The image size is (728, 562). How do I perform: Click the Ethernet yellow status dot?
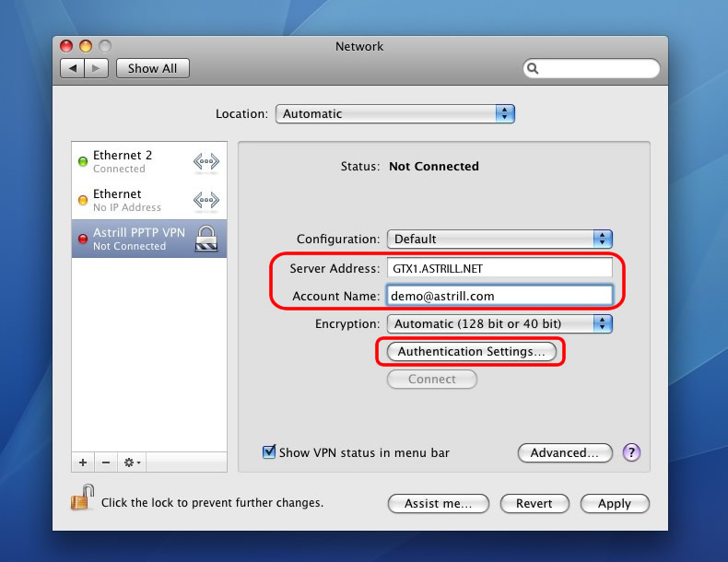83,200
